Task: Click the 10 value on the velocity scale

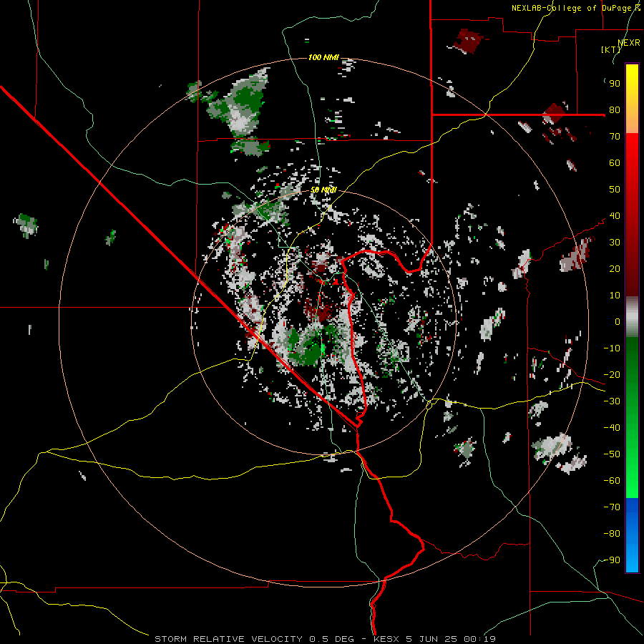Action: (615, 296)
